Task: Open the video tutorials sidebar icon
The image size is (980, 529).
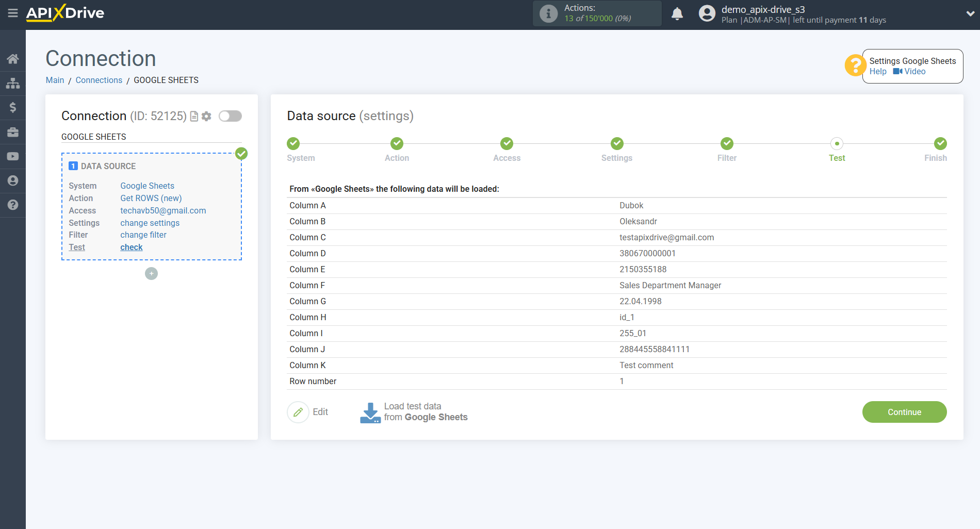Action: (13, 156)
